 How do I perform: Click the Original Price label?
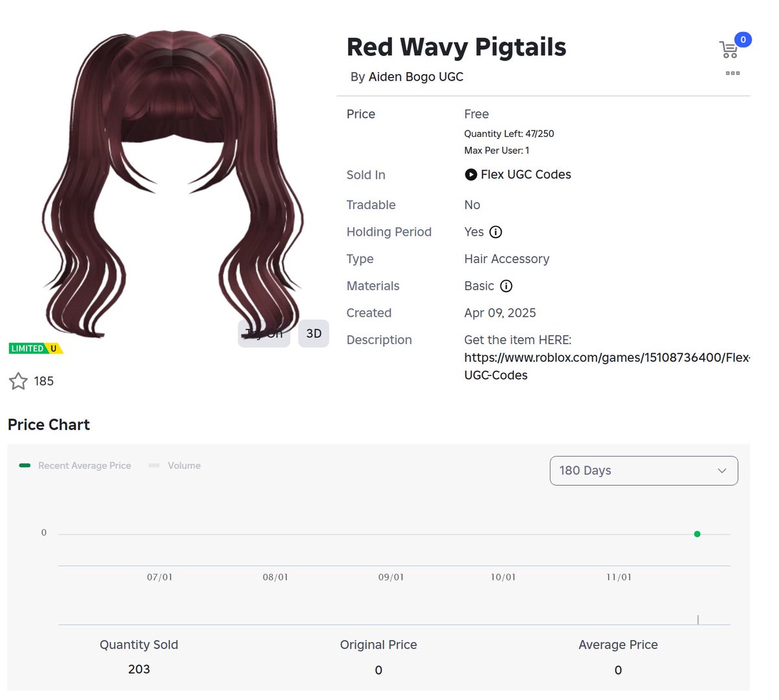click(x=378, y=645)
